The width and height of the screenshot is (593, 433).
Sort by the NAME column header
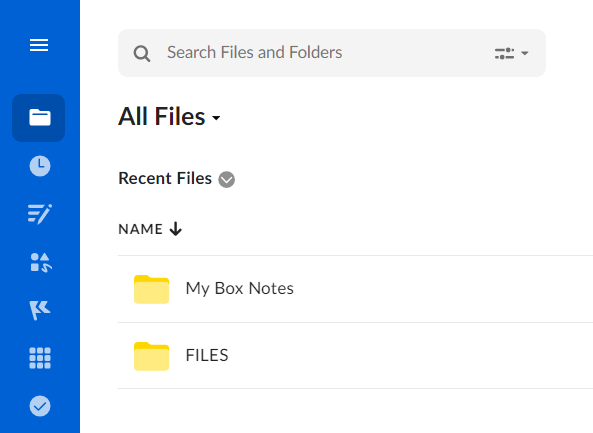tap(140, 229)
